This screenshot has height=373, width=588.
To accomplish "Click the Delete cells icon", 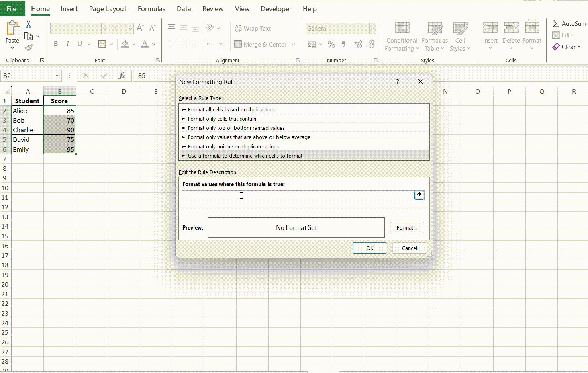I will pyautogui.click(x=511, y=27).
